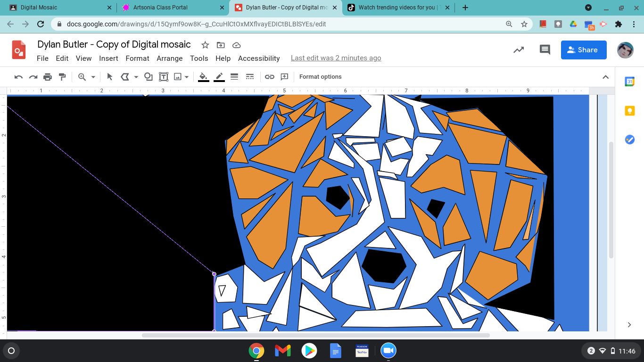The width and height of the screenshot is (644, 362).
Task: Expand the image insert dropdown arrow
Action: [187, 77]
